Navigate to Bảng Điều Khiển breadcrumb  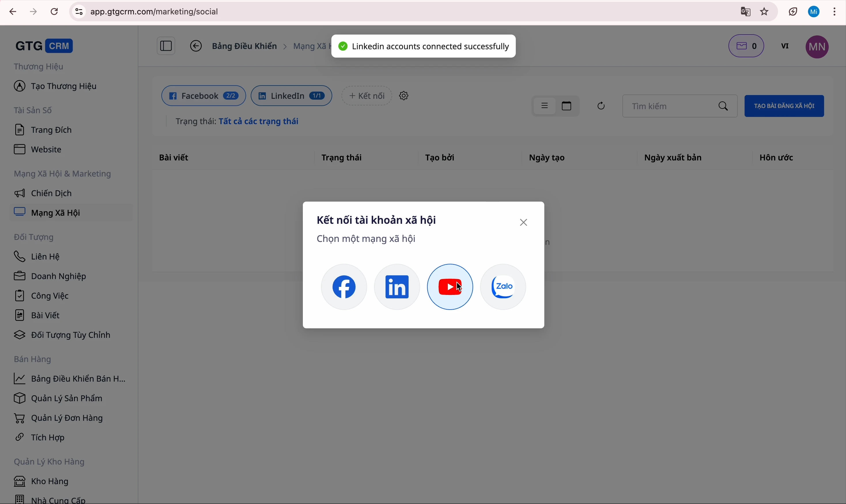(244, 46)
